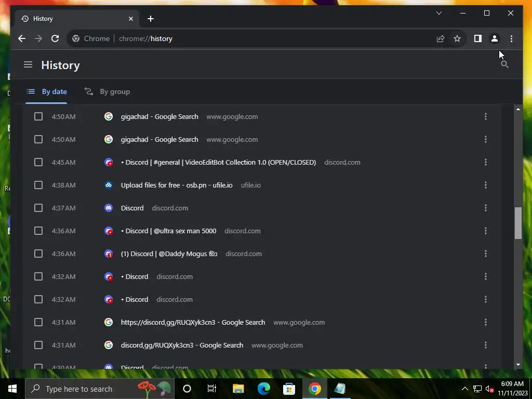Tick the checkbox for 4:37 AM Discord entry
This screenshot has height=399, width=532.
pyautogui.click(x=38, y=208)
